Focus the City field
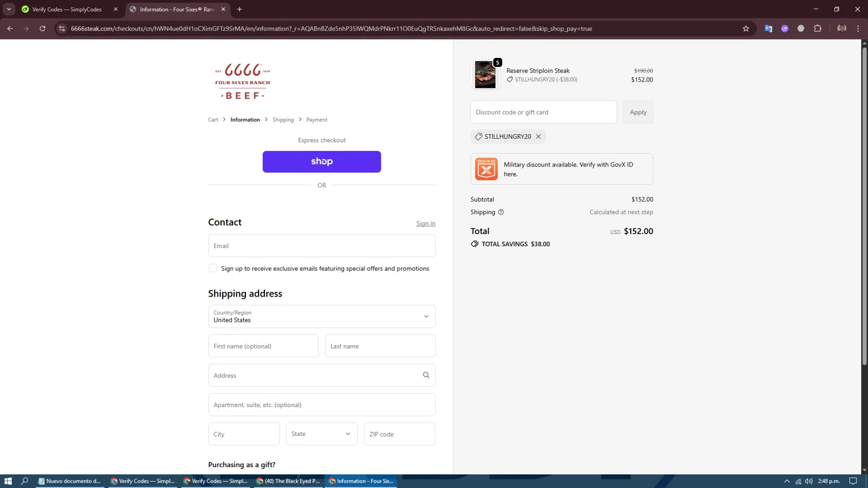Viewport: 868px width, 488px height. (244, 434)
